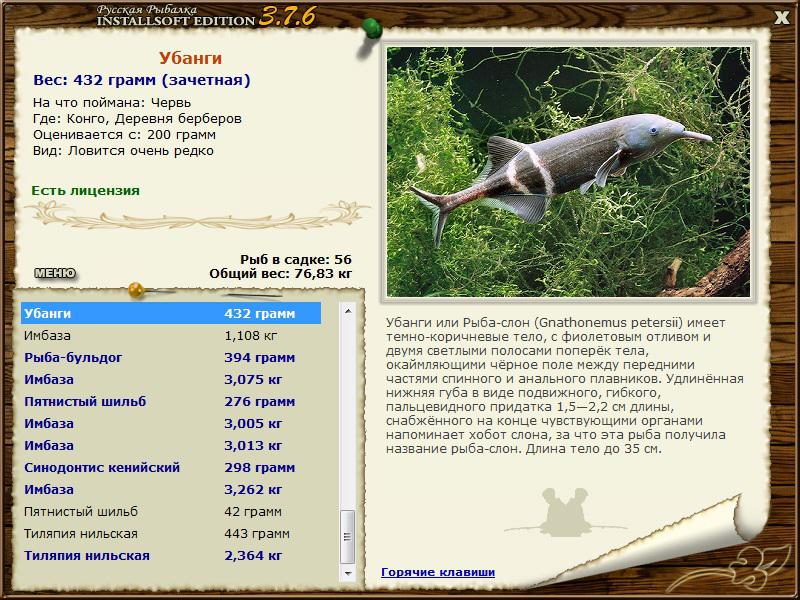Grab the fish list scrollbar thumb
The image size is (800, 600).
[x=348, y=536]
